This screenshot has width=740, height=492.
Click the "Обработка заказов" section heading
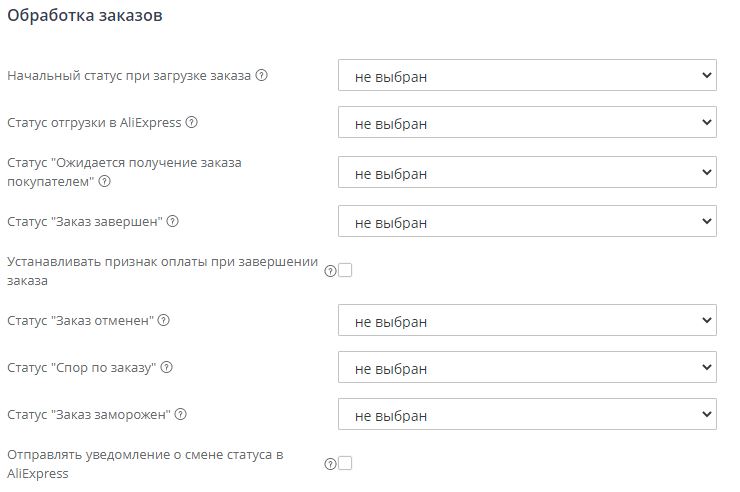[x=85, y=17]
